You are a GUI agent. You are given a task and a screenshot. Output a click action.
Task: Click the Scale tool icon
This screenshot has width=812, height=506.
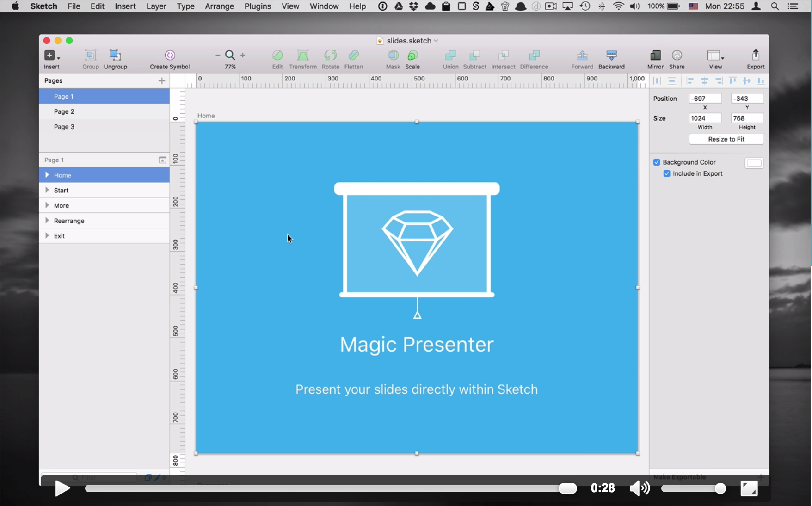412,56
